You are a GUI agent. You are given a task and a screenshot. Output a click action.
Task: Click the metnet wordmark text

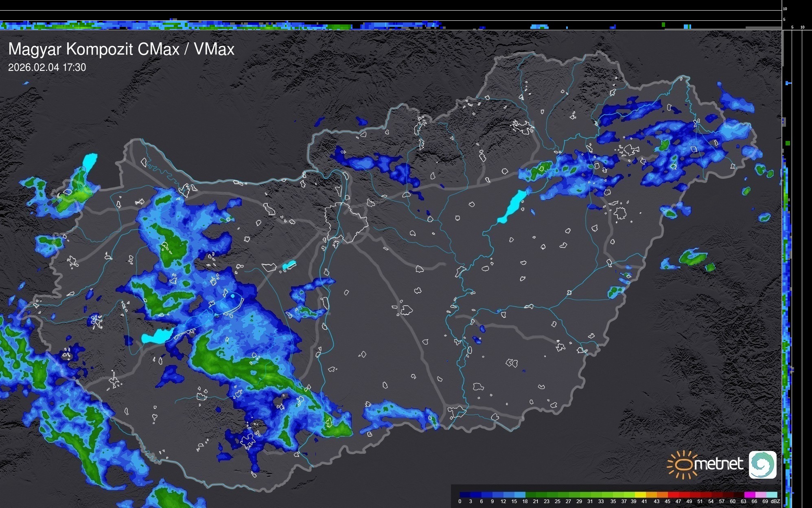719,464
